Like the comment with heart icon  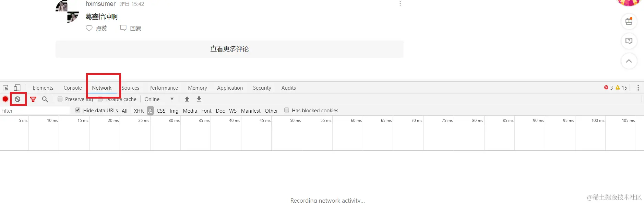coord(89,28)
